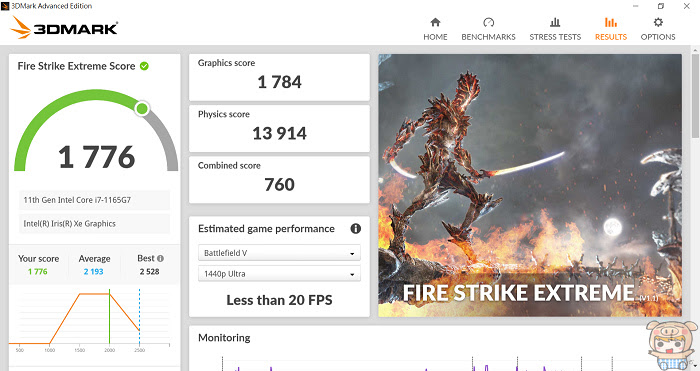Click the Home house icon

click(x=435, y=22)
